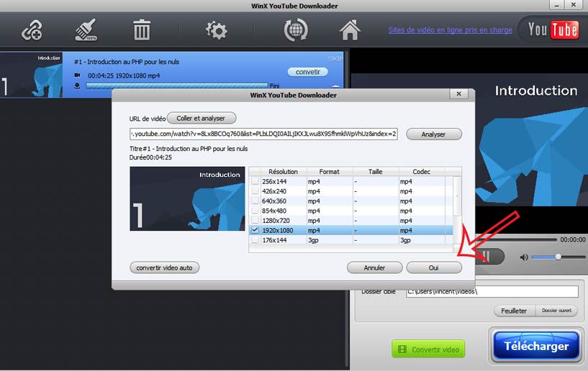Check the 854x480 mp4 checkbox

click(255, 210)
